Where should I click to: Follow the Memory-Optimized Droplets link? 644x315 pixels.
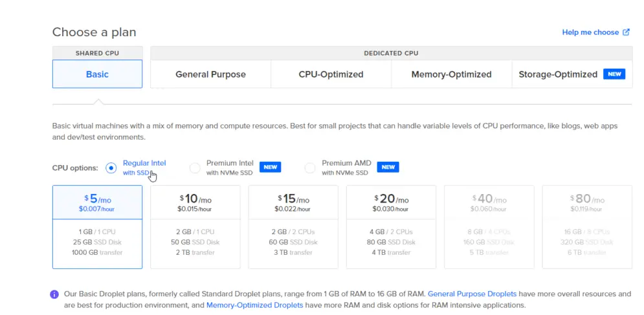click(254, 305)
